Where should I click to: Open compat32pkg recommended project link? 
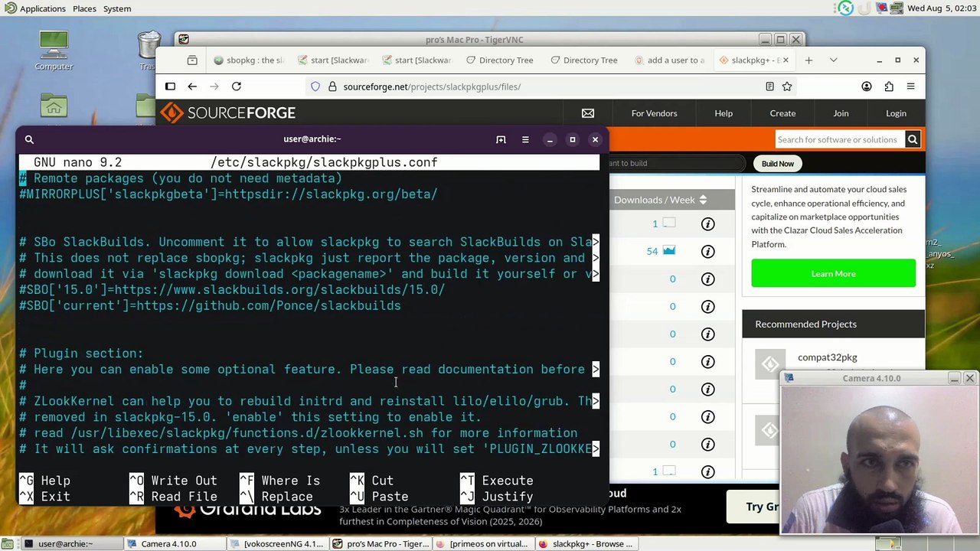[827, 357]
